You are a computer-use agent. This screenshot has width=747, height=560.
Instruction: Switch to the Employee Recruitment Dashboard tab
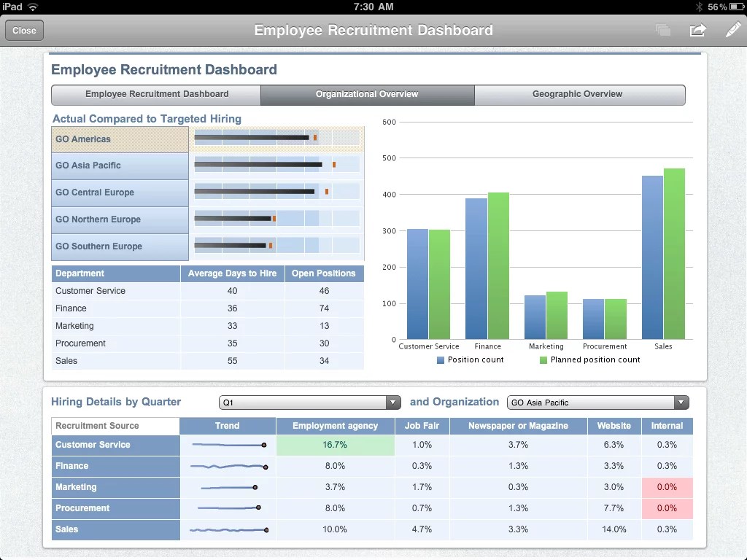coord(155,94)
